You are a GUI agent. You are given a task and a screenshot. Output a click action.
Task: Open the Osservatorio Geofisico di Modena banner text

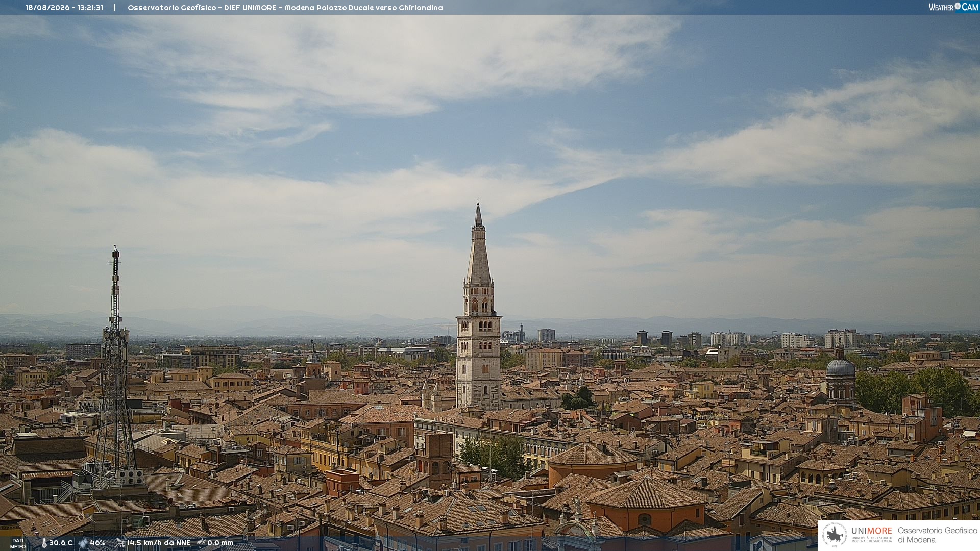937,535
